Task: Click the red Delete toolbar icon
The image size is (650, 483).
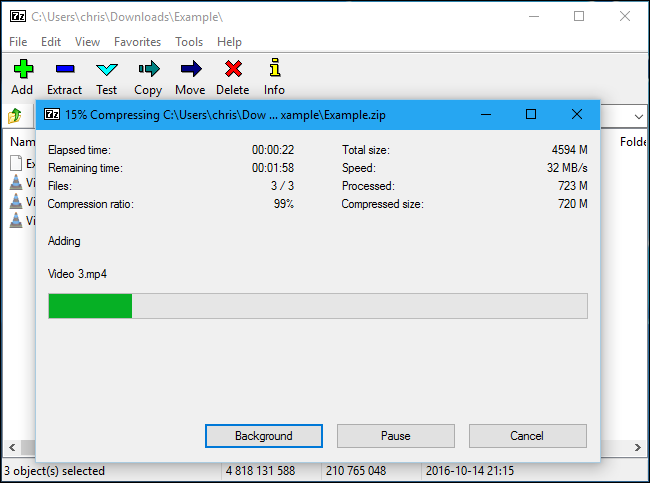Action: pos(232,70)
